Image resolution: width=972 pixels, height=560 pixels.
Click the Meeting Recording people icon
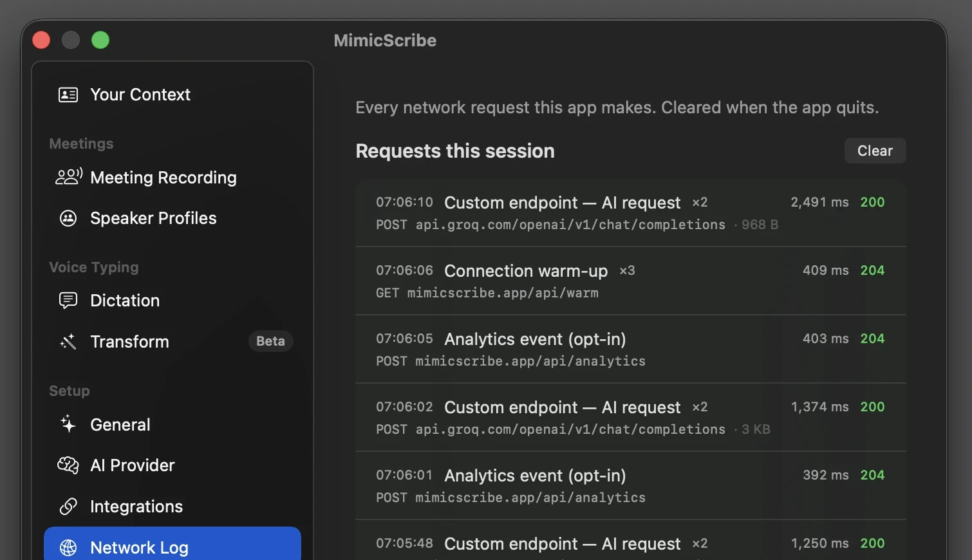[x=69, y=177]
